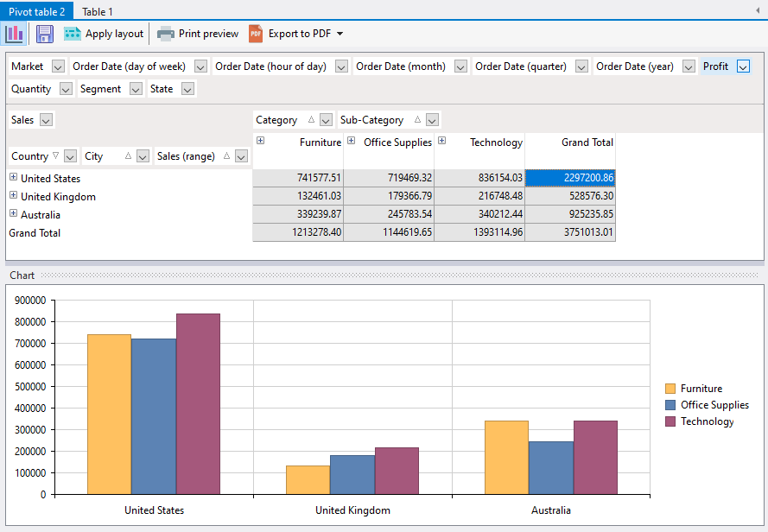Switch to the Table 1 tab
Image resolution: width=768 pixels, height=532 pixels.
(x=98, y=11)
